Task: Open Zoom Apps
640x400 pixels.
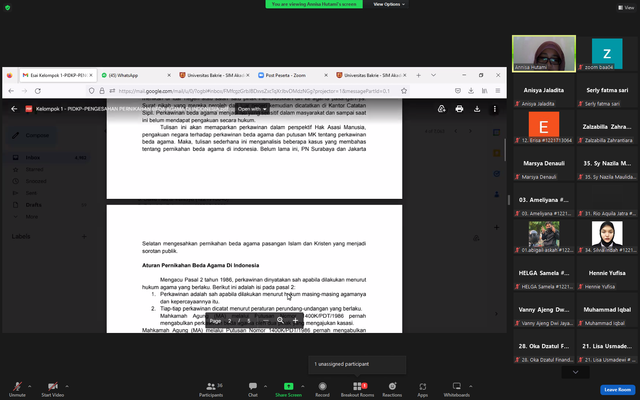Action: tap(422, 389)
